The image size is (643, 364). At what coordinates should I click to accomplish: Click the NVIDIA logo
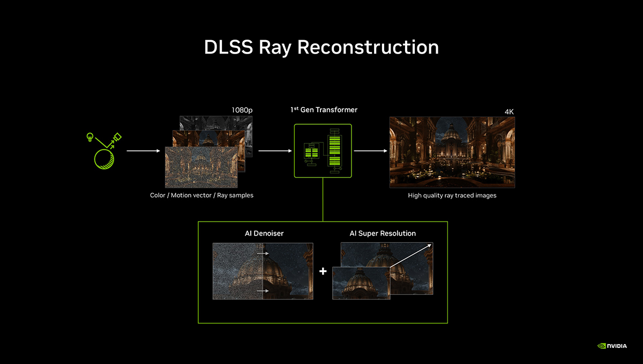(612, 346)
